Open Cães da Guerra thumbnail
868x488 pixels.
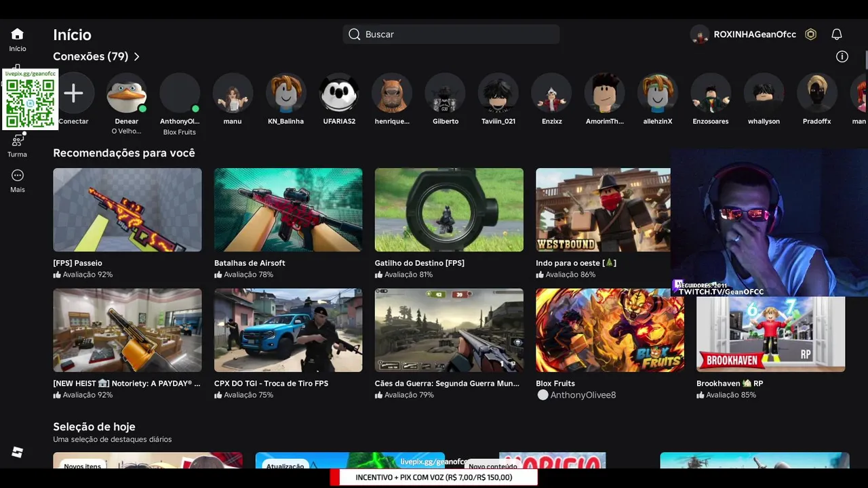click(449, 330)
